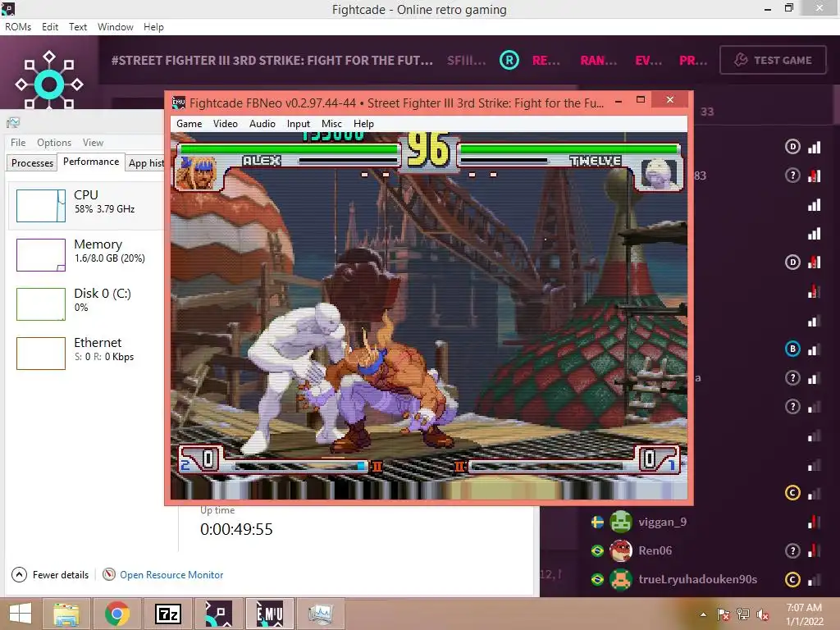The image size is (840, 630).
Task: Open the Text menu in Fightcade
Action: tap(78, 27)
